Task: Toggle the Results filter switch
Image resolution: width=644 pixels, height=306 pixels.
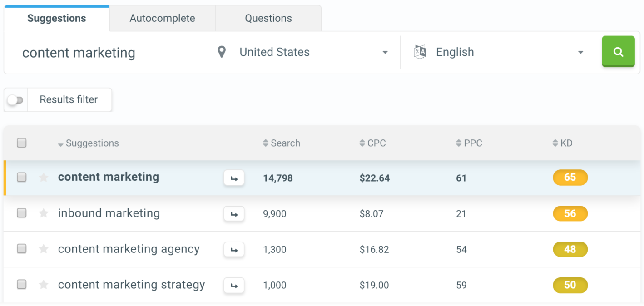Action: (16, 100)
